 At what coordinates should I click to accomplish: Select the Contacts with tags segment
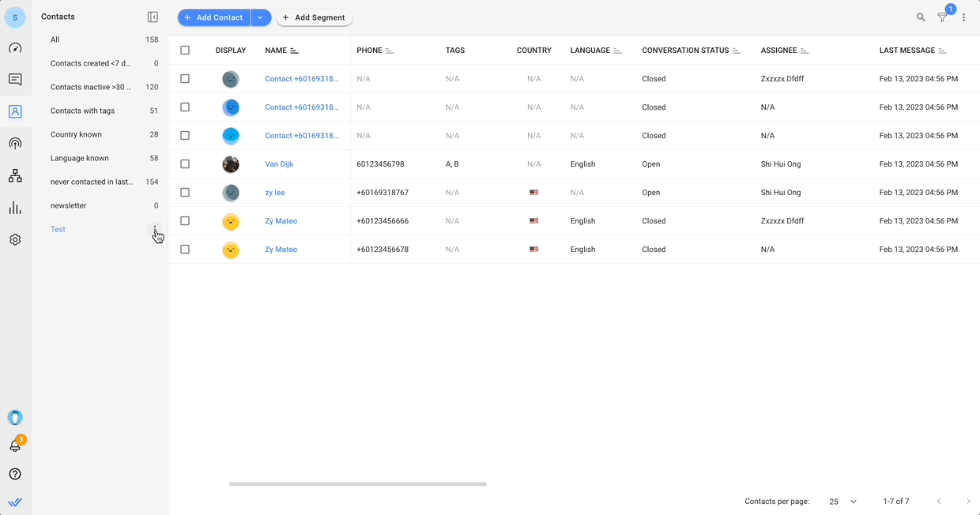pos(83,111)
